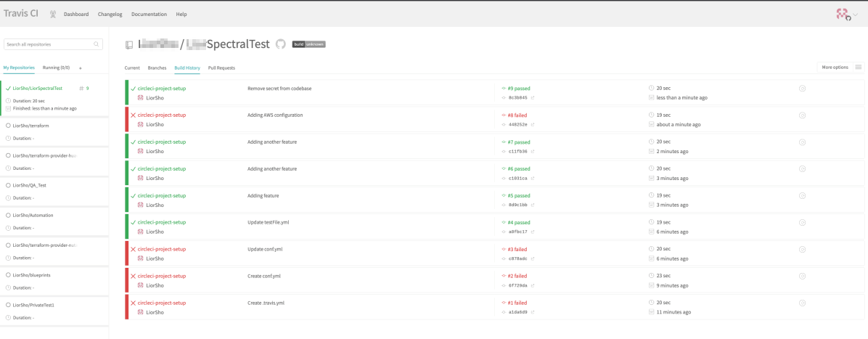Click branch name in Adding AWS configuration row
Screen dimensions: 868x339
[162, 115]
